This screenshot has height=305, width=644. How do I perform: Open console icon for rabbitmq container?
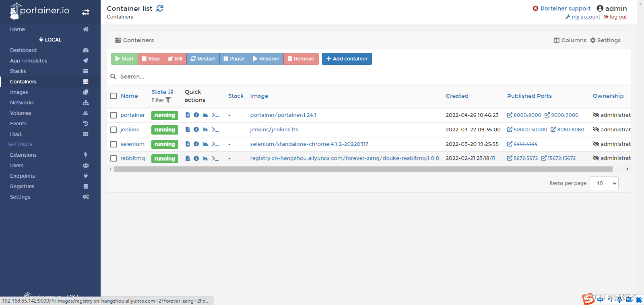pyautogui.click(x=215, y=158)
